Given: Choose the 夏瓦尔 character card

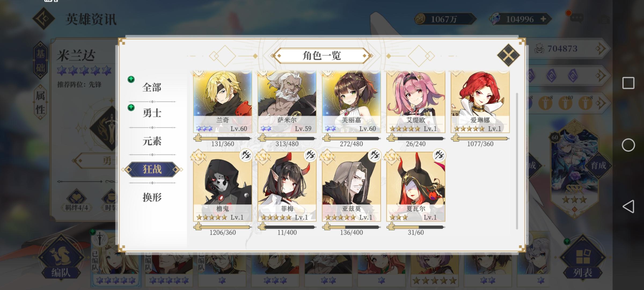Looking at the screenshot, I should click(x=416, y=187).
